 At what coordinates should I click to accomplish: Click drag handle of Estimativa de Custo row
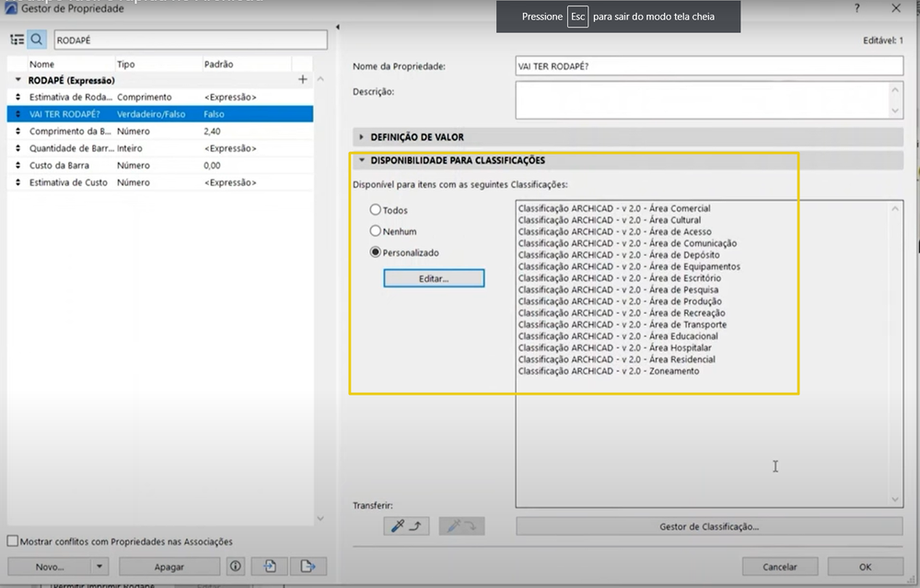pos(17,182)
